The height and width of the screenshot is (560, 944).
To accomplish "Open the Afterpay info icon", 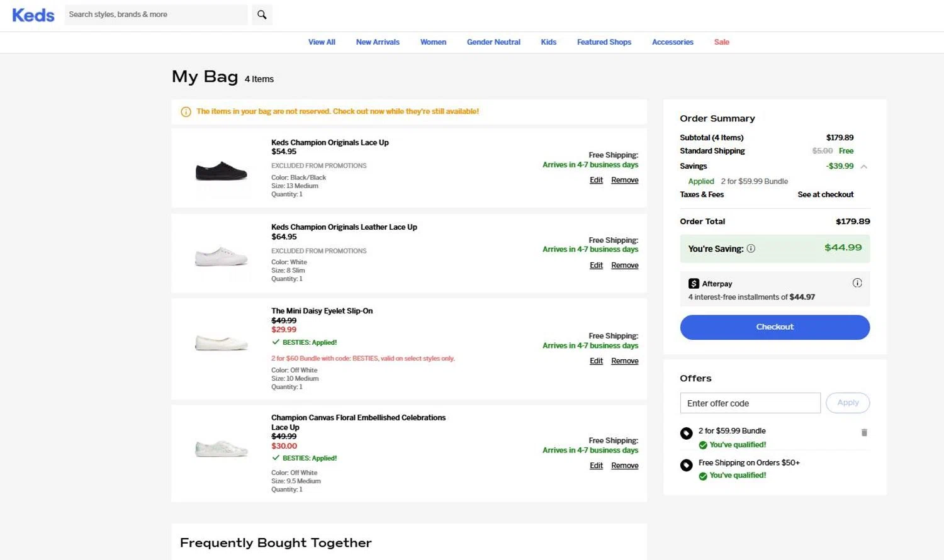I will 857,283.
